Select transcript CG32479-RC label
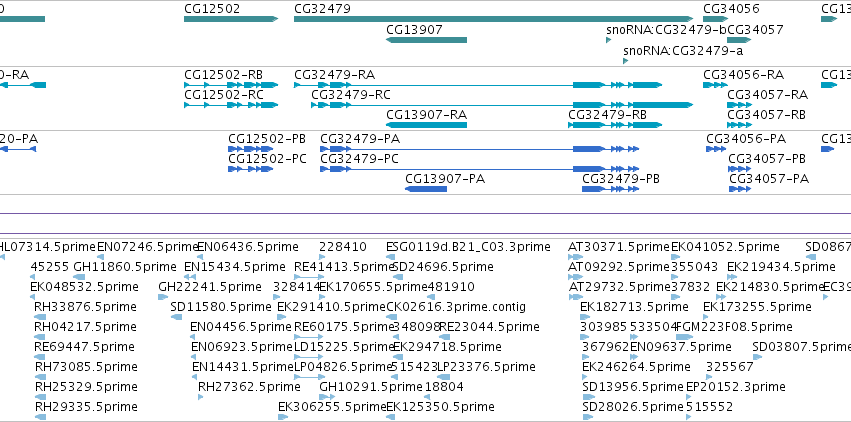The image size is (851, 422). (x=351, y=94)
